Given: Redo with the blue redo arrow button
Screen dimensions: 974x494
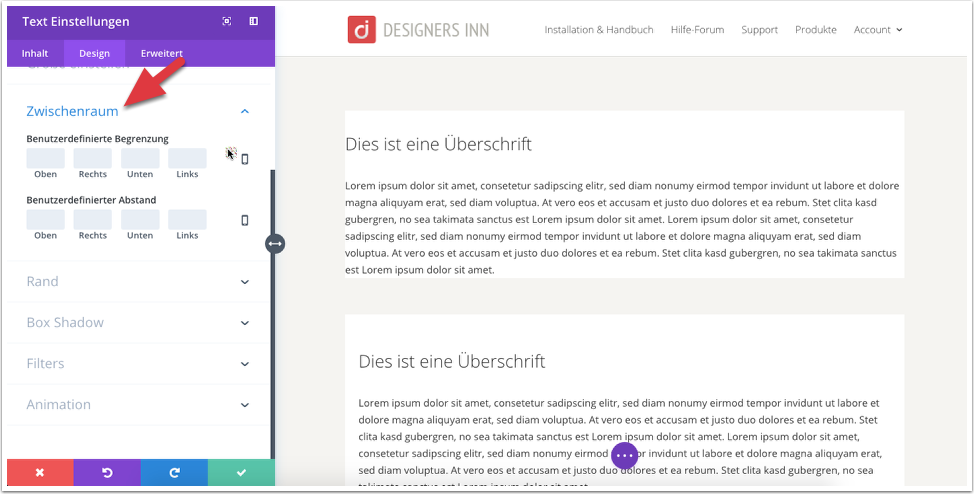Looking at the screenshot, I should click(x=175, y=473).
